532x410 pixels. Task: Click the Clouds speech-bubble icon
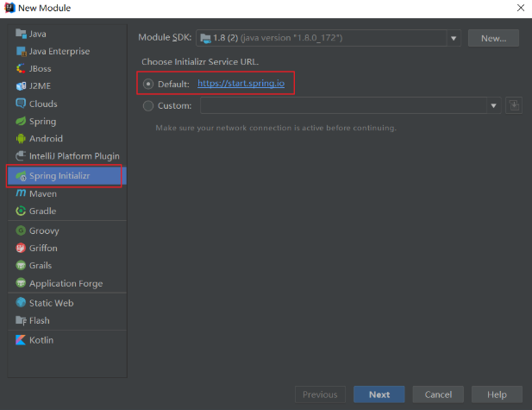(21, 104)
